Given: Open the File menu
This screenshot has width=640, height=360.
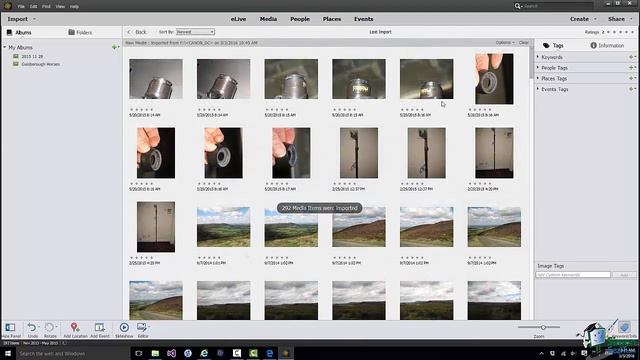Looking at the screenshot, I should tap(21, 7).
